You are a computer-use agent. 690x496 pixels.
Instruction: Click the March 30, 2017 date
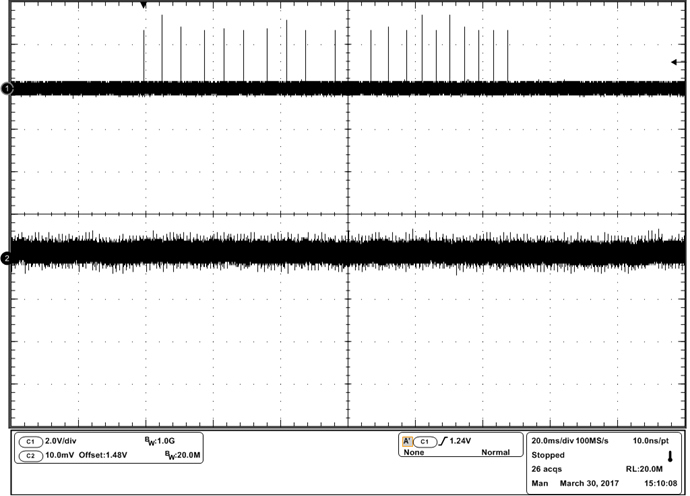(589, 483)
